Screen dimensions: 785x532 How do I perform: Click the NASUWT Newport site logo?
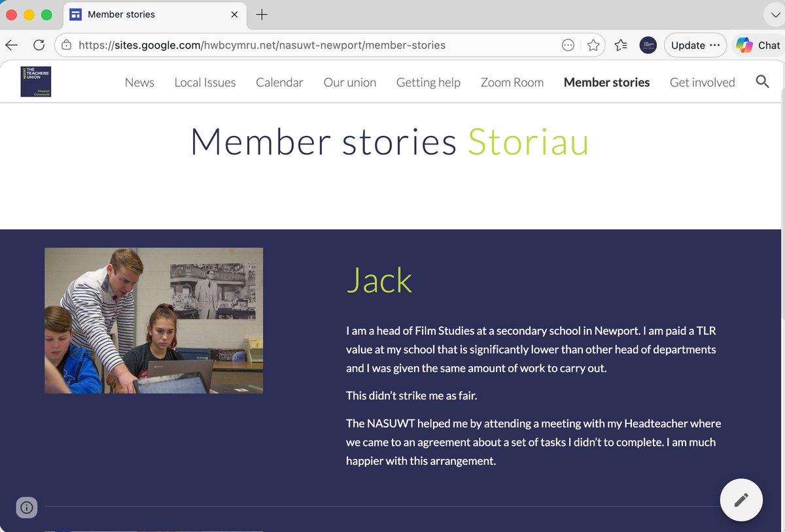(35, 82)
